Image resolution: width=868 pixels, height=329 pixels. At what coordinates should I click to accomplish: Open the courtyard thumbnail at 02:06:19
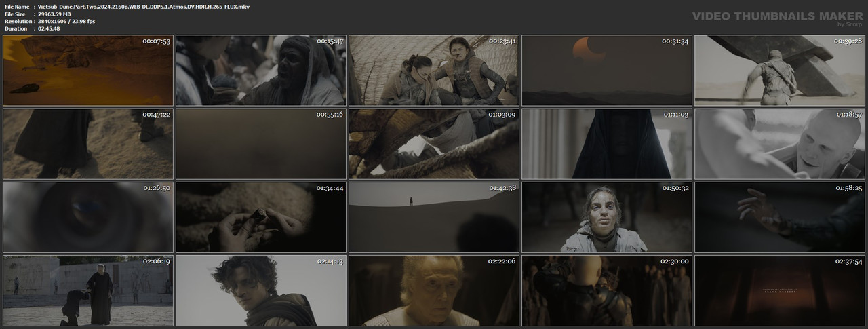click(x=88, y=290)
